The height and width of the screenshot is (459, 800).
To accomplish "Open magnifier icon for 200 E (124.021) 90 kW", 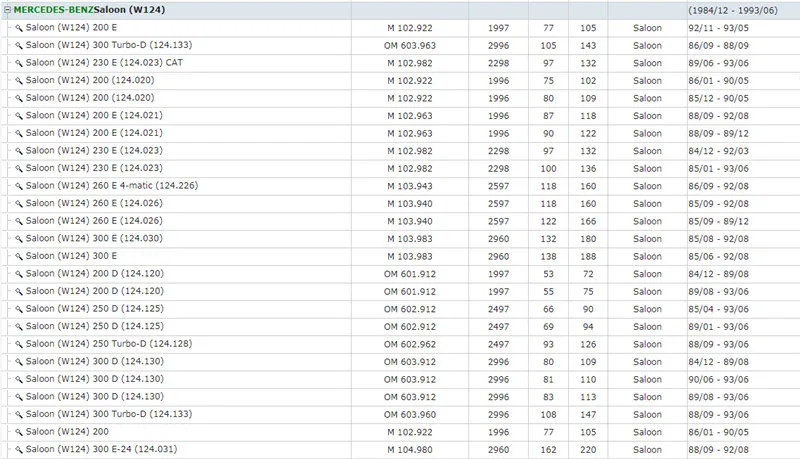I will [19, 134].
